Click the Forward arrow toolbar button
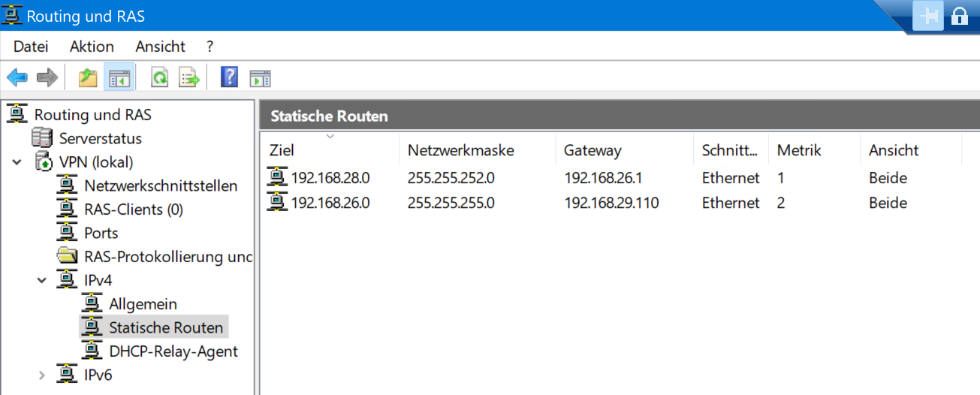 point(47,77)
